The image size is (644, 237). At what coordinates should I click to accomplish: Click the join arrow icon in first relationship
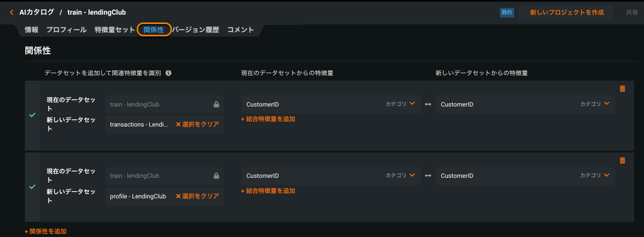[x=428, y=104]
